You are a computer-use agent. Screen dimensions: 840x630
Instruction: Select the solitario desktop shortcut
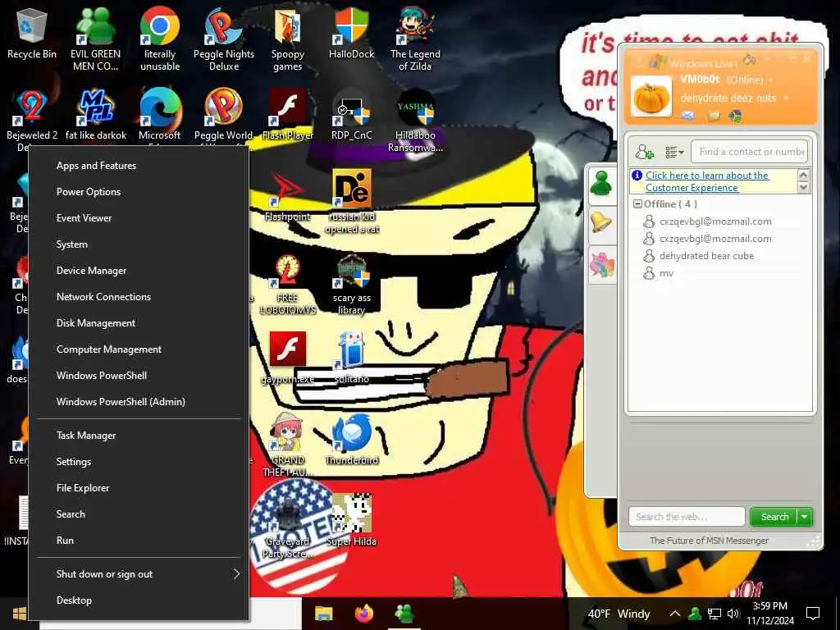coord(351,358)
